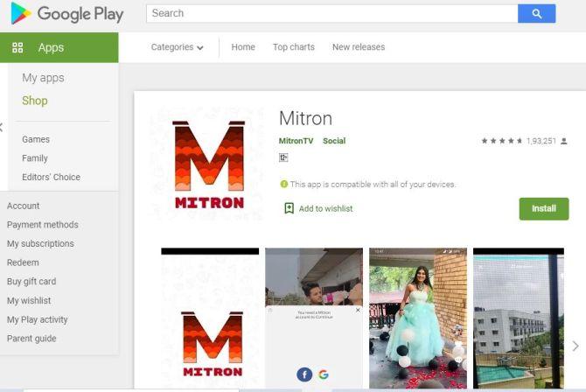
Task: Open screenshot of girl in teal gown
Action: pos(418,318)
